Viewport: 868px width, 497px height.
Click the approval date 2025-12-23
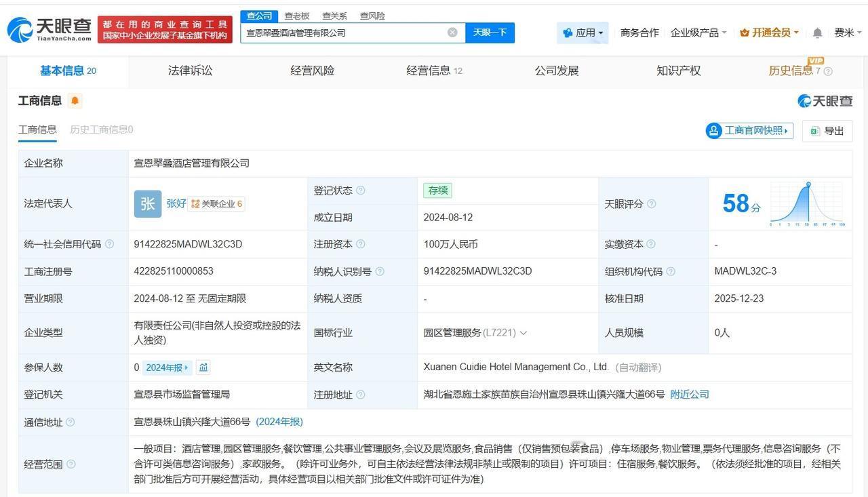[x=739, y=298]
